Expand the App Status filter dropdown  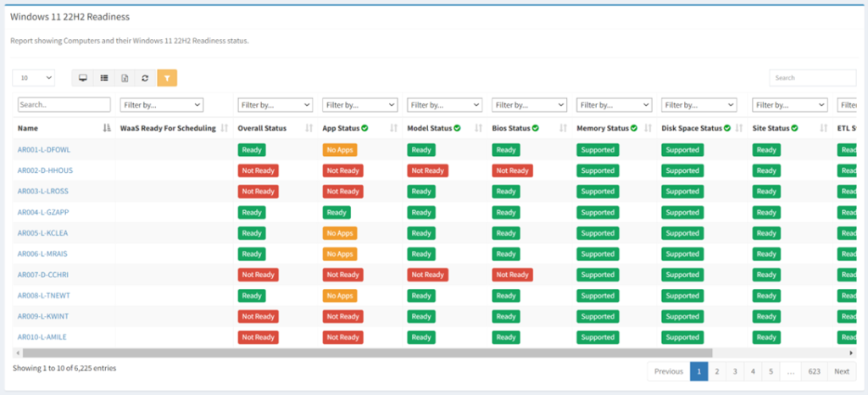click(x=359, y=105)
